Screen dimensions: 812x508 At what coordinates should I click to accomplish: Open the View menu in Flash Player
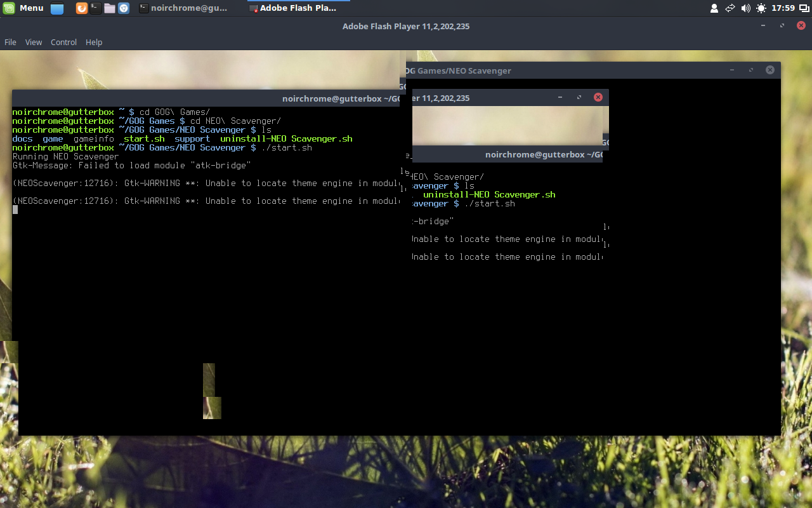point(34,42)
